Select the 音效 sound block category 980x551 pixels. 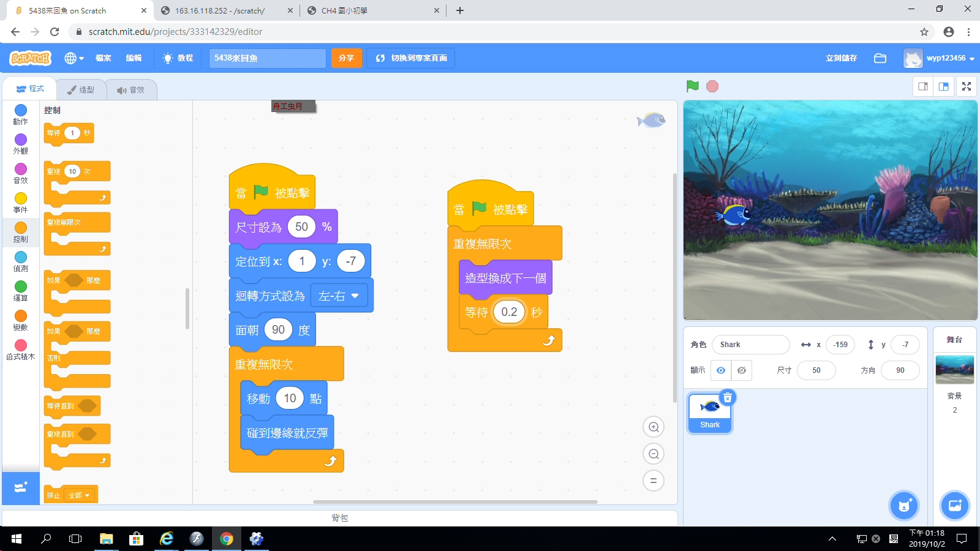coord(21,173)
